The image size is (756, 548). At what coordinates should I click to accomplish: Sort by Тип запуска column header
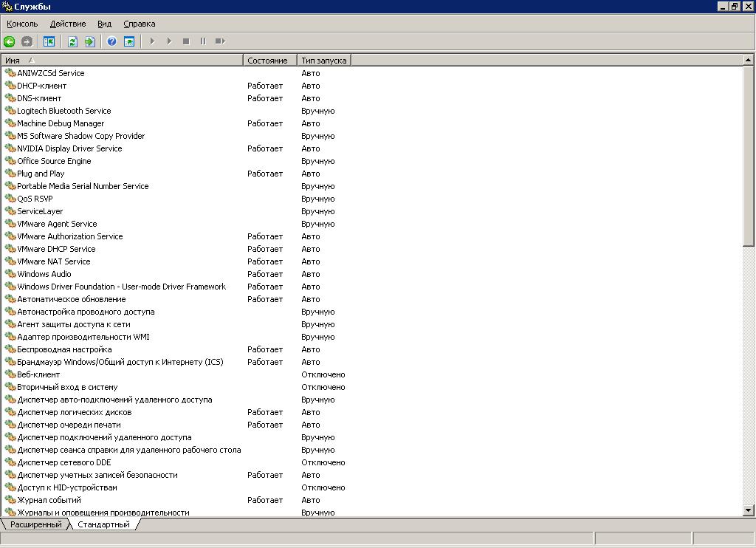click(x=323, y=61)
